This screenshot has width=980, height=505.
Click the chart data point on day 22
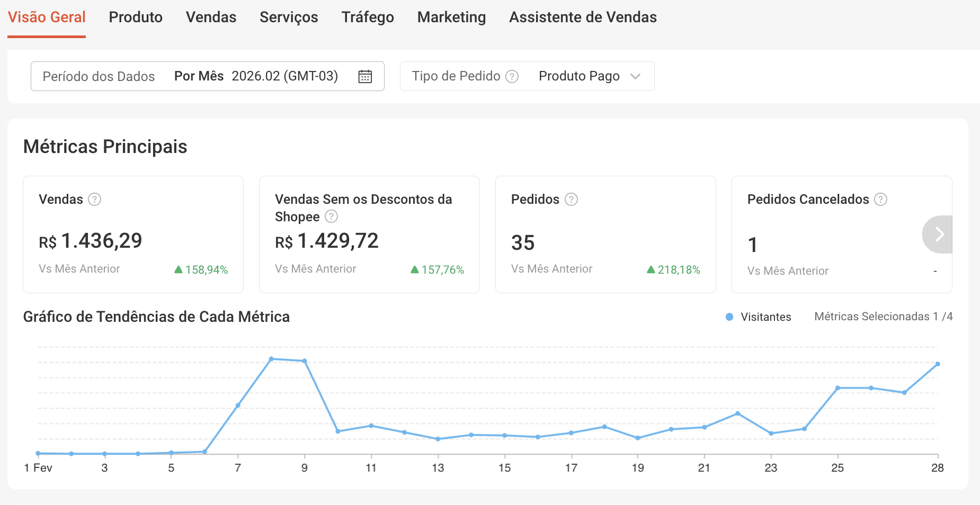click(737, 413)
